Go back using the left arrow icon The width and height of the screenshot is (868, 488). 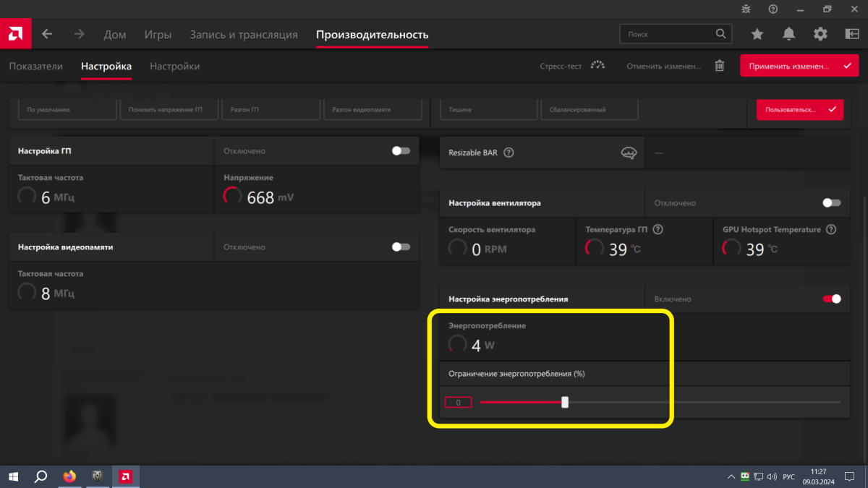(47, 34)
